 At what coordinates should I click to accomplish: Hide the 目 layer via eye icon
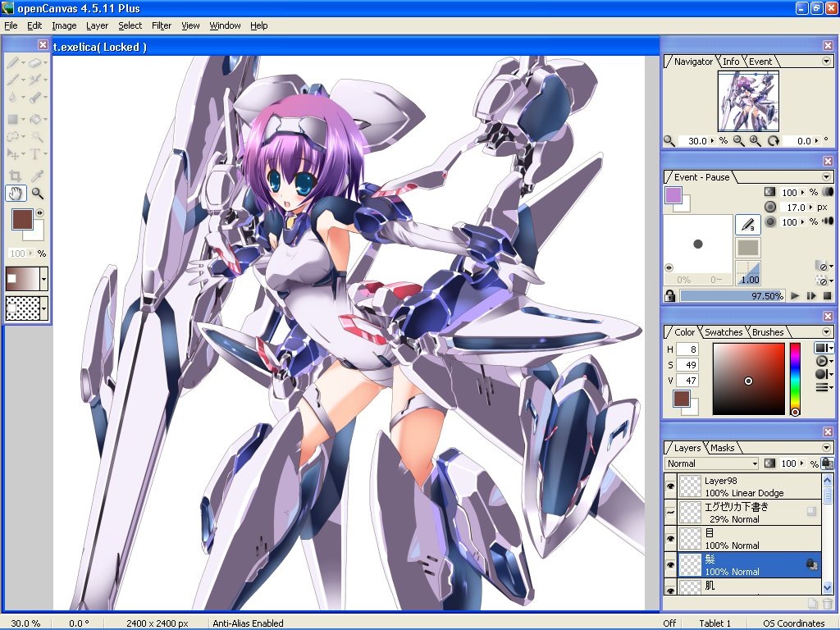point(670,539)
